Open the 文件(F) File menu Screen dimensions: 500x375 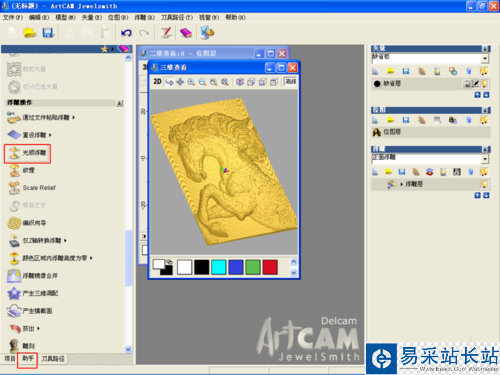(13, 17)
